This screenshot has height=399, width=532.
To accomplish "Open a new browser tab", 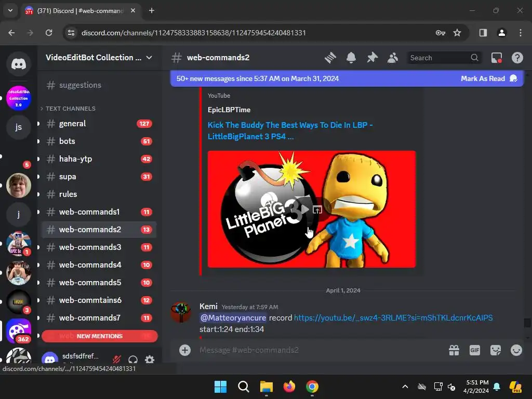I will pyautogui.click(x=152, y=10).
